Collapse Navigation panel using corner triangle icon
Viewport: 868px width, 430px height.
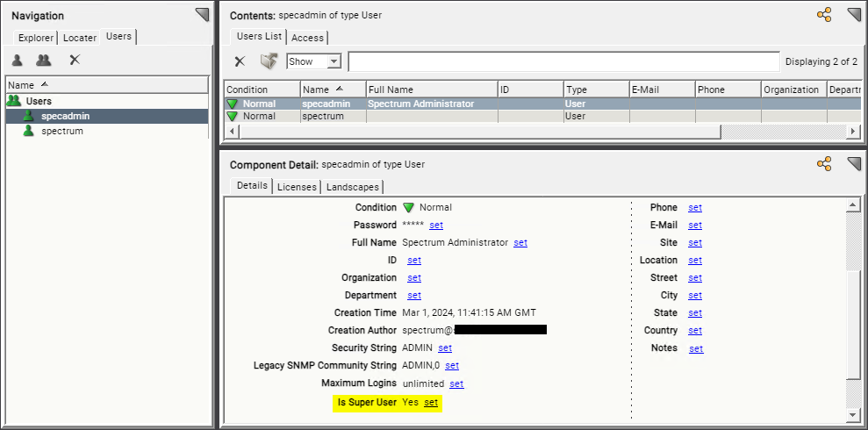(x=202, y=15)
